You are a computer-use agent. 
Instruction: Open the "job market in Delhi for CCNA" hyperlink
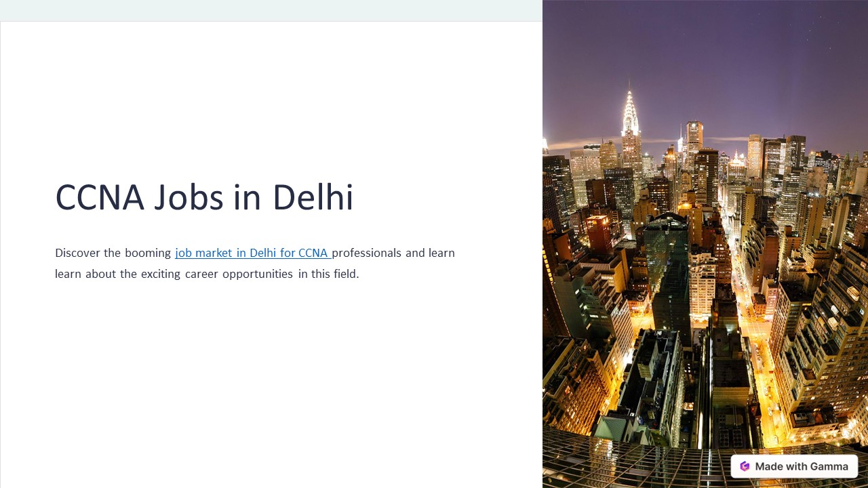coord(252,253)
